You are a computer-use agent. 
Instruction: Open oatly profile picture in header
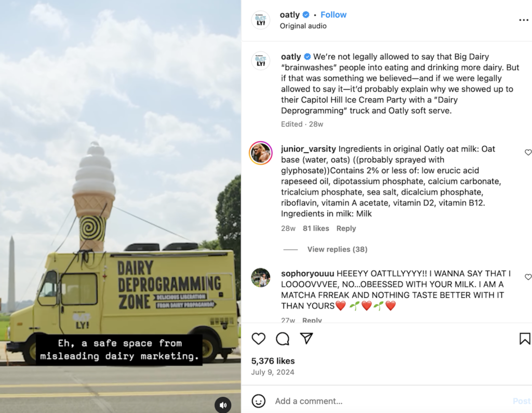pyautogui.click(x=261, y=20)
